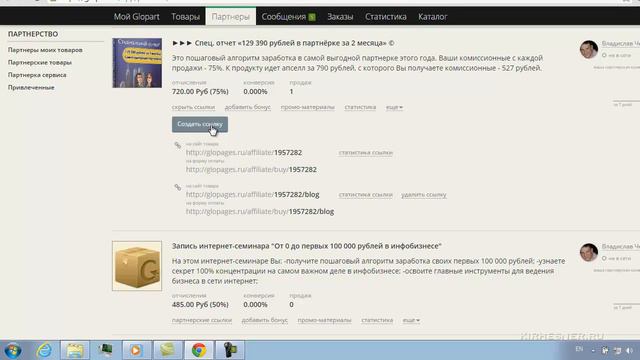
Task: Open the Товары menu item
Action: 185,17
